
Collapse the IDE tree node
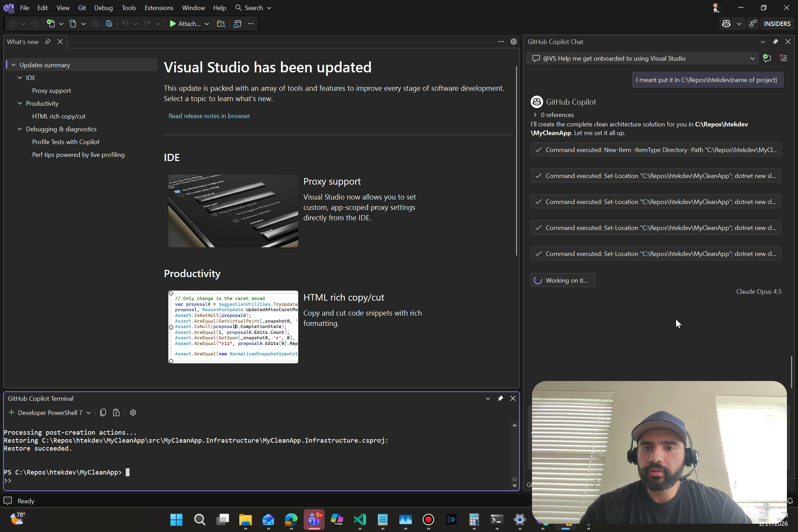[20, 78]
